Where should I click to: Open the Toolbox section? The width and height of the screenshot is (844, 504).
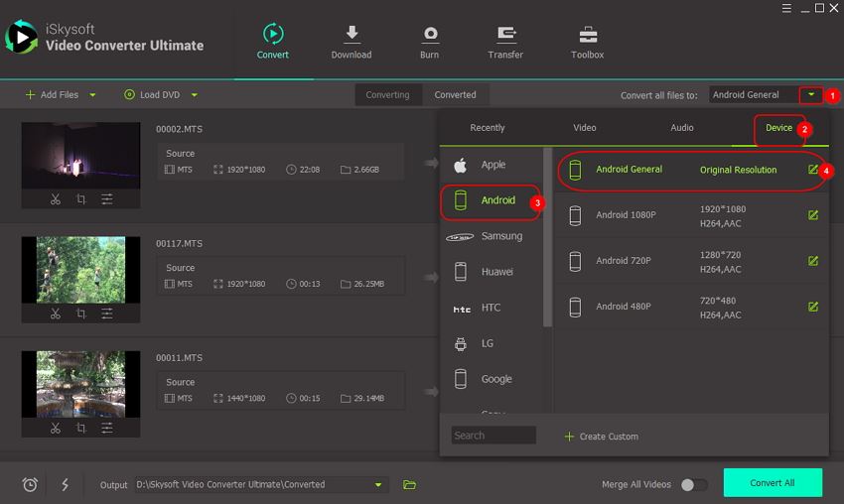click(x=587, y=41)
